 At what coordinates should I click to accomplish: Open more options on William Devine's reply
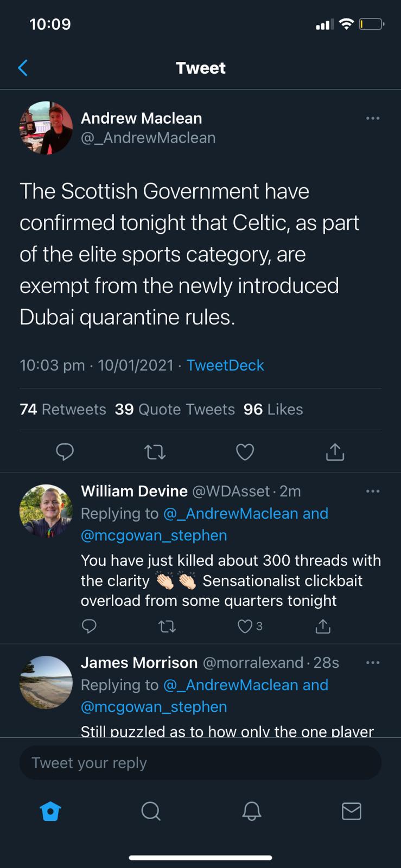point(373,491)
